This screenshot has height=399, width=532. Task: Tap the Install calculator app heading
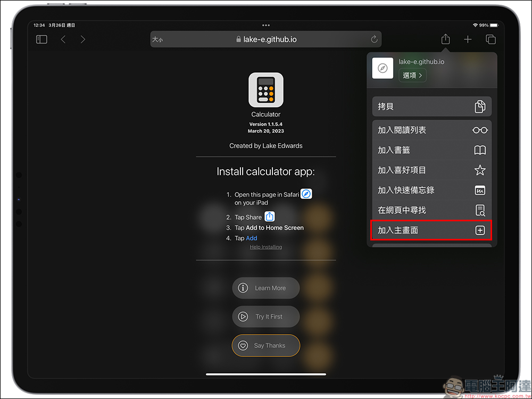click(266, 172)
